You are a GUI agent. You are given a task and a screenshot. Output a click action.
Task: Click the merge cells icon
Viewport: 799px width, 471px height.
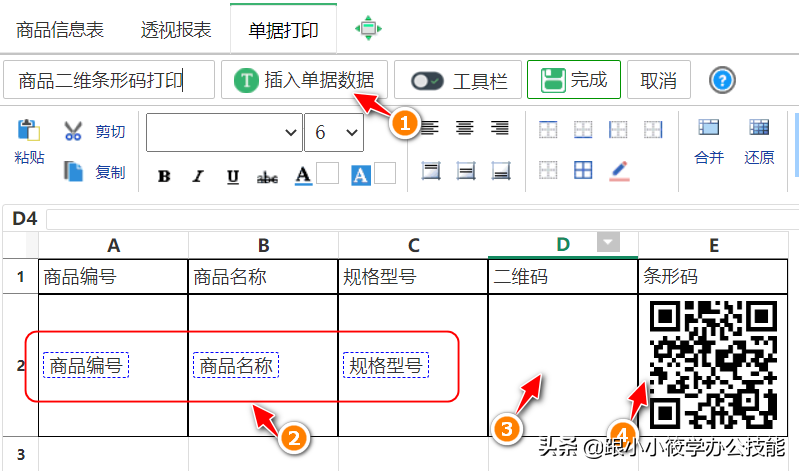[x=708, y=127]
